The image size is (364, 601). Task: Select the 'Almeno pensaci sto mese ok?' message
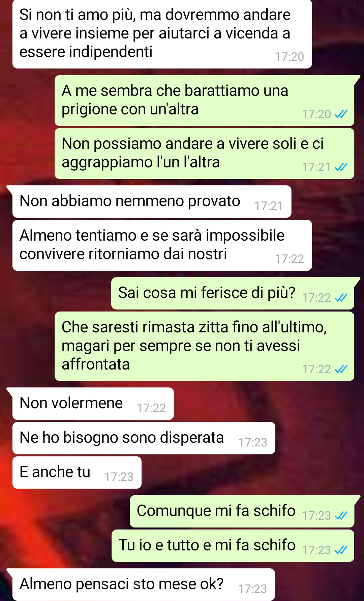[144, 584]
